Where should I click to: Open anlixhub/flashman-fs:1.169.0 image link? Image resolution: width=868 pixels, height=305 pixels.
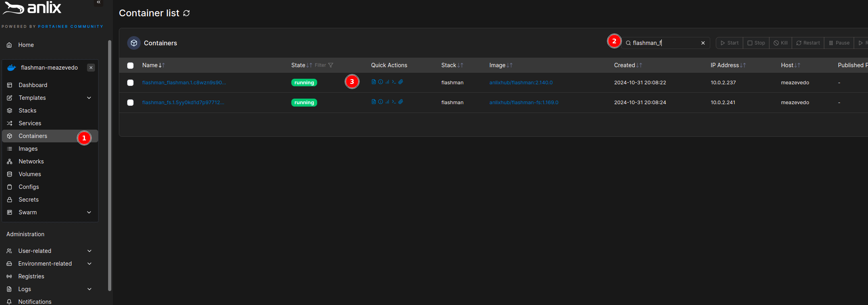point(524,103)
